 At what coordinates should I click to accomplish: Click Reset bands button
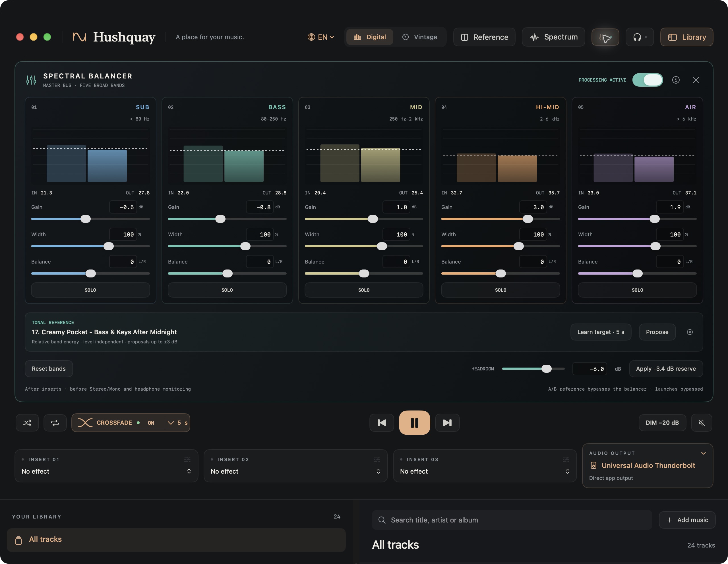point(49,369)
